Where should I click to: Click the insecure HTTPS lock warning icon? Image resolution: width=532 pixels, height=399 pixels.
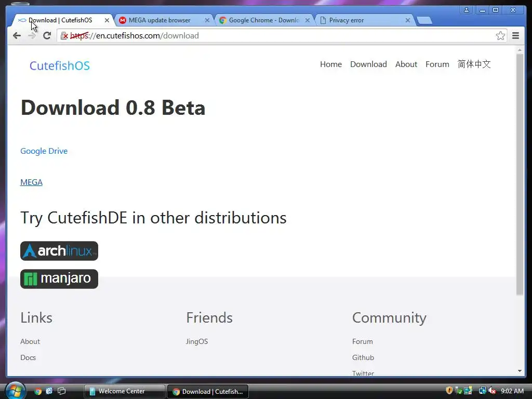pos(64,36)
